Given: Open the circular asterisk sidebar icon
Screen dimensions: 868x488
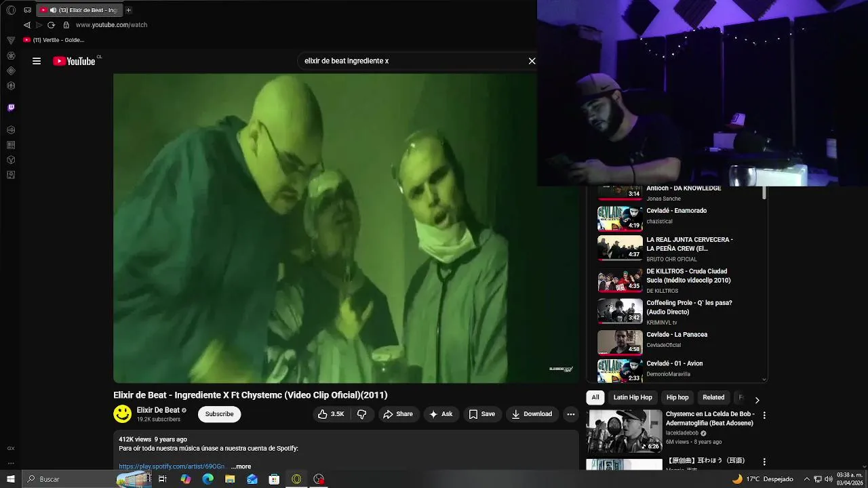Looking at the screenshot, I should coord(11,56).
